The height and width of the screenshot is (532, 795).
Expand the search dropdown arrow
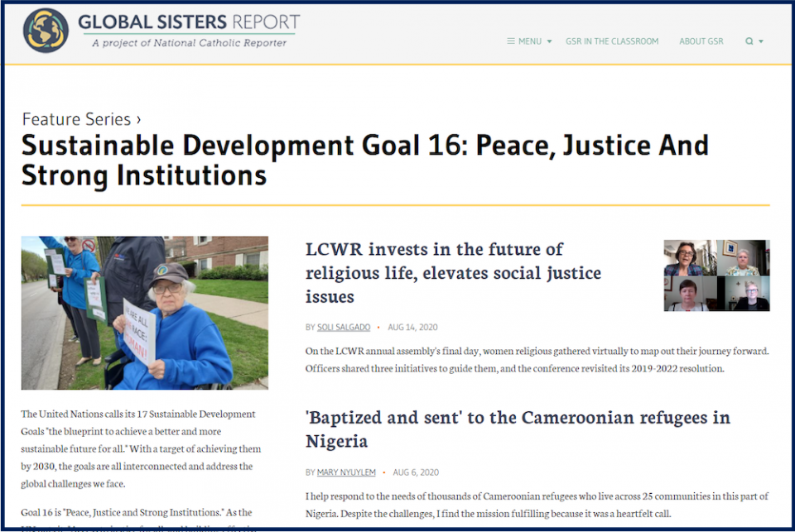click(x=760, y=41)
